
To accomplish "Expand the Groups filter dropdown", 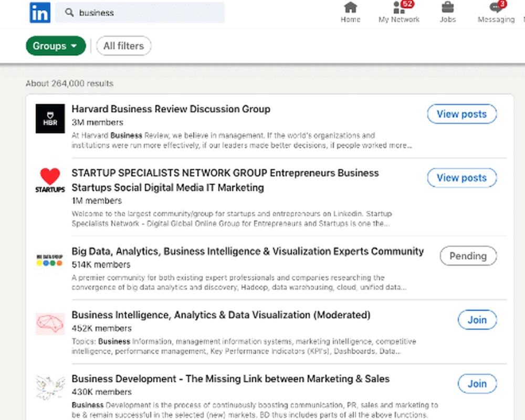I will 56,46.
